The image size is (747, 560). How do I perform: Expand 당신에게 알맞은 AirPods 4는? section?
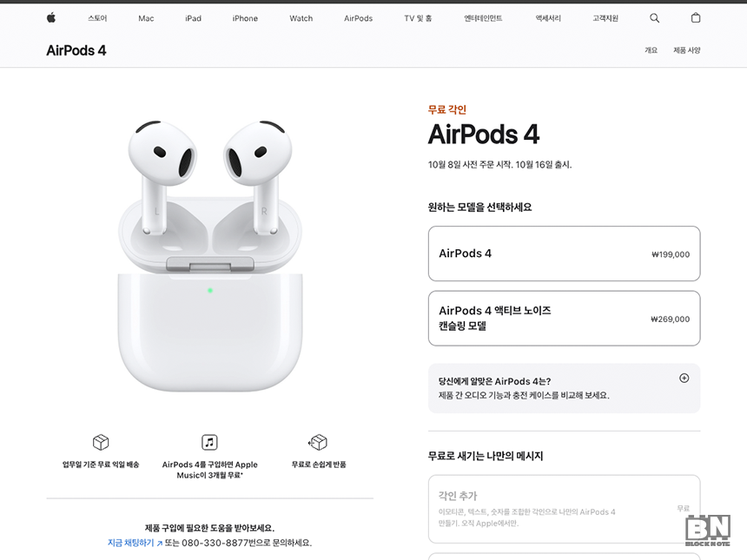(564, 388)
